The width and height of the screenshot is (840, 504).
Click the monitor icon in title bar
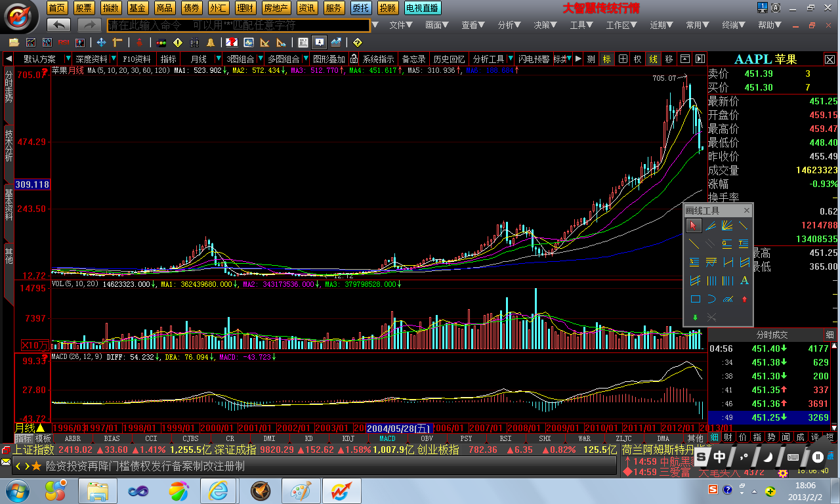pyautogui.click(x=762, y=8)
